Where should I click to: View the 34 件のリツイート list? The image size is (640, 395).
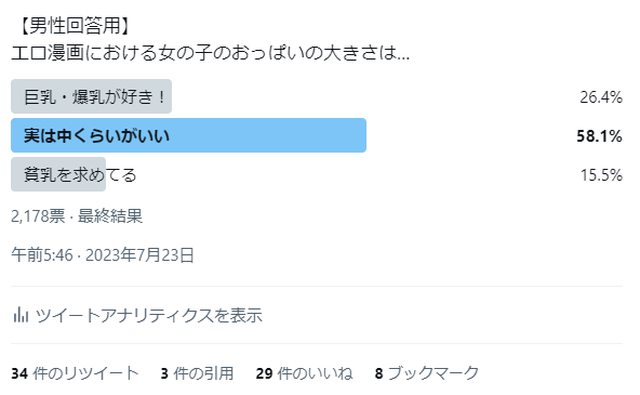[74, 373]
